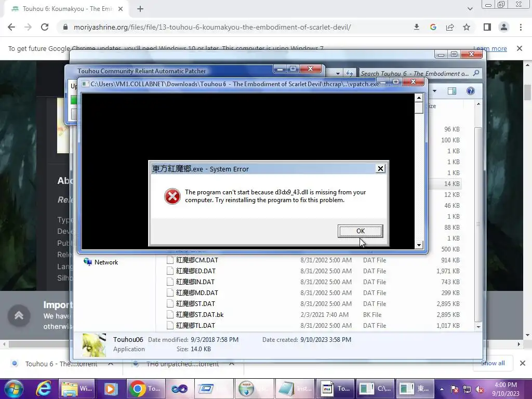
Task: Open Windows Explorer taskbar button
Action: [x=77, y=389]
